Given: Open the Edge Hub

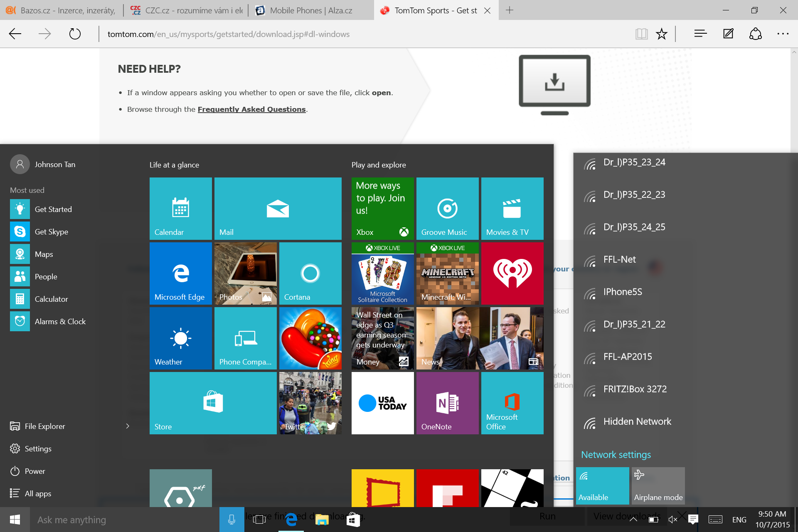Looking at the screenshot, I should click(700, 34).
